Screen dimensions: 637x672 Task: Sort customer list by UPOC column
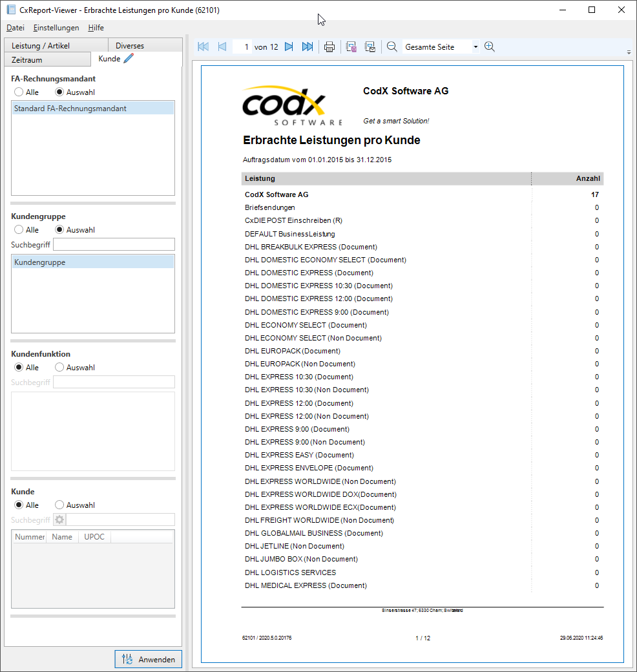click(x=94, y=537)
